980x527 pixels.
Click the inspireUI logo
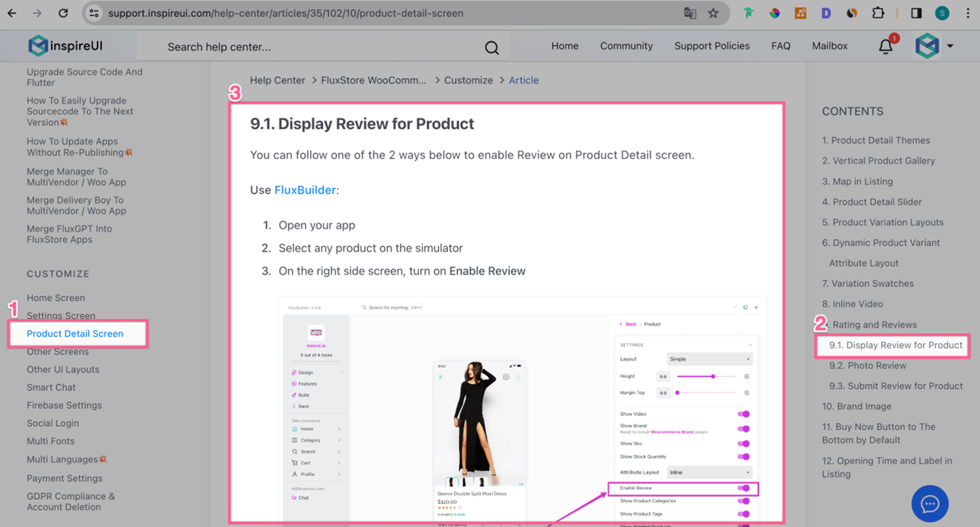65,46
